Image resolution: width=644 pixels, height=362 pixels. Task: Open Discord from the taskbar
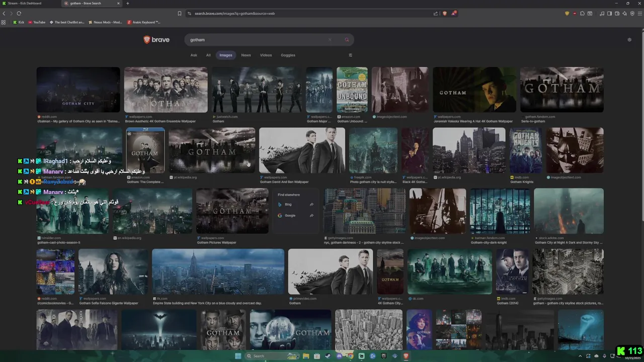pos(339,356)
